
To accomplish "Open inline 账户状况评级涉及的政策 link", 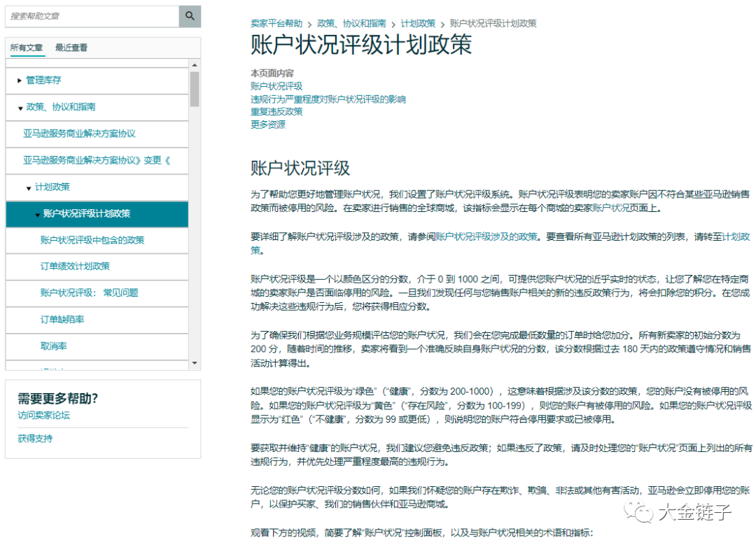I will (x=486, y=236).
